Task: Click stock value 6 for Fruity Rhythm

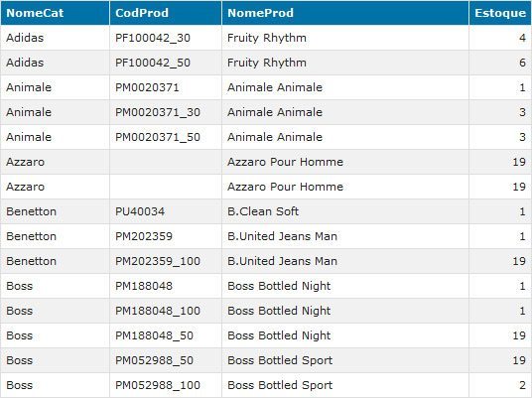Action: click(522, 63)
